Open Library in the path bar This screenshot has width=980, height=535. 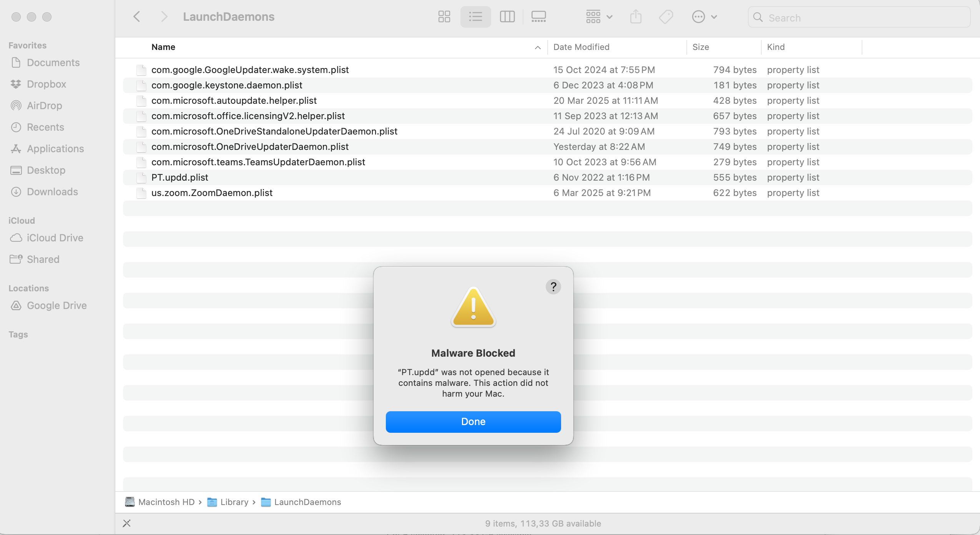(x=234, y=502)
